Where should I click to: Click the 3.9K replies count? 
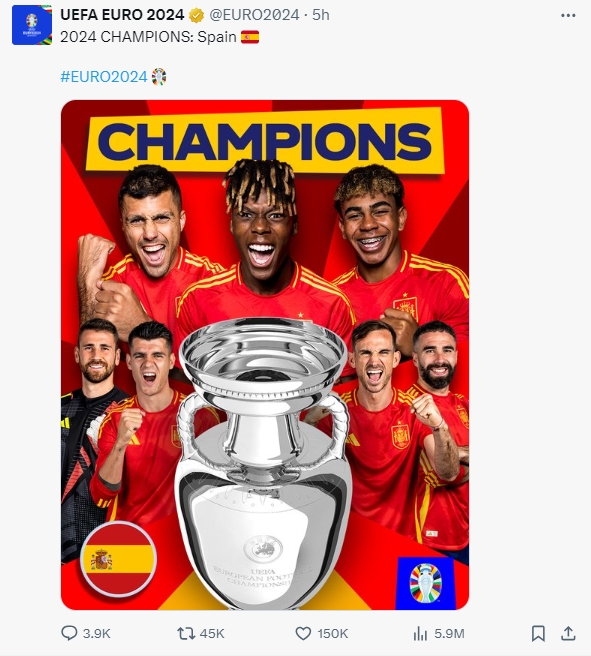pyautogui.click(x=97, y=633)
